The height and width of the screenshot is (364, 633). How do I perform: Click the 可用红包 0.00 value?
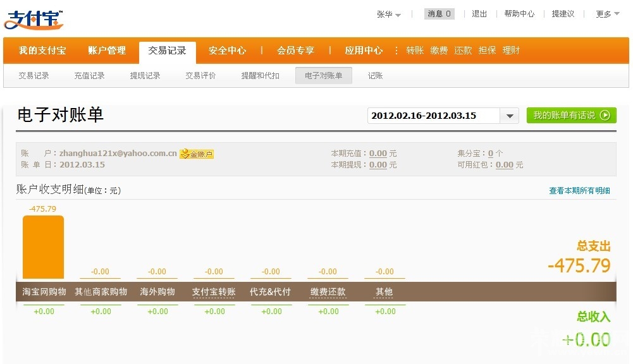click(x=505, y=165)
